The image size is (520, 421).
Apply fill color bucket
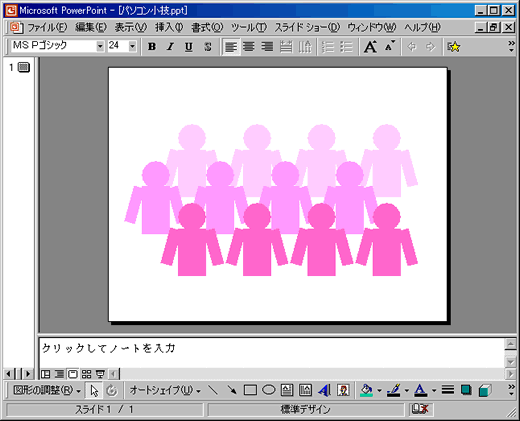pos(366,390)
